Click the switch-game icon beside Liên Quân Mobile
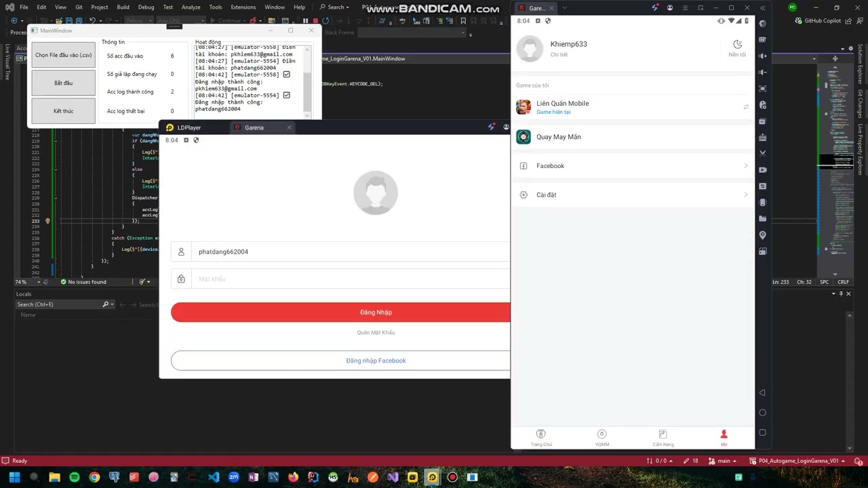 pos(746,107)
